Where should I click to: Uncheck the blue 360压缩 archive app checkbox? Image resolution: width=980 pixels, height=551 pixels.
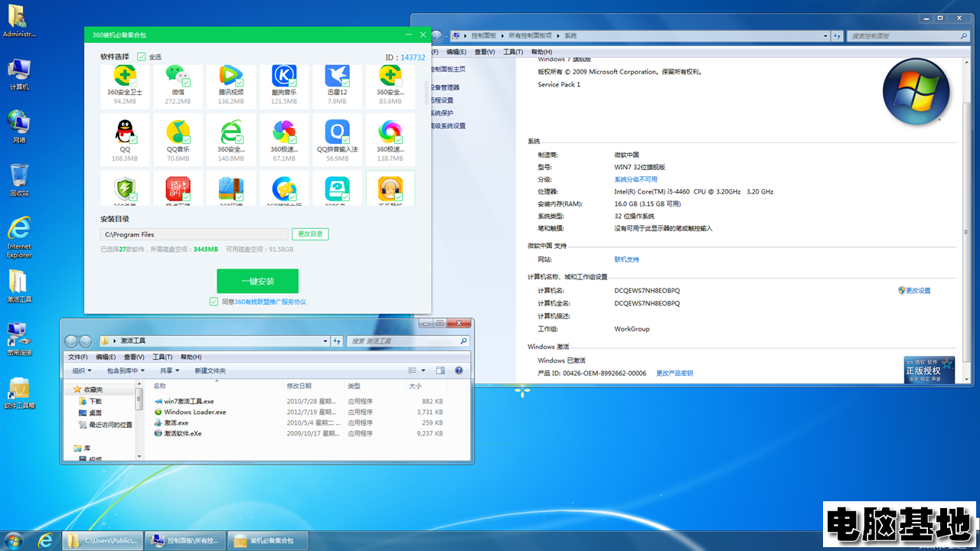coord(239,197)
